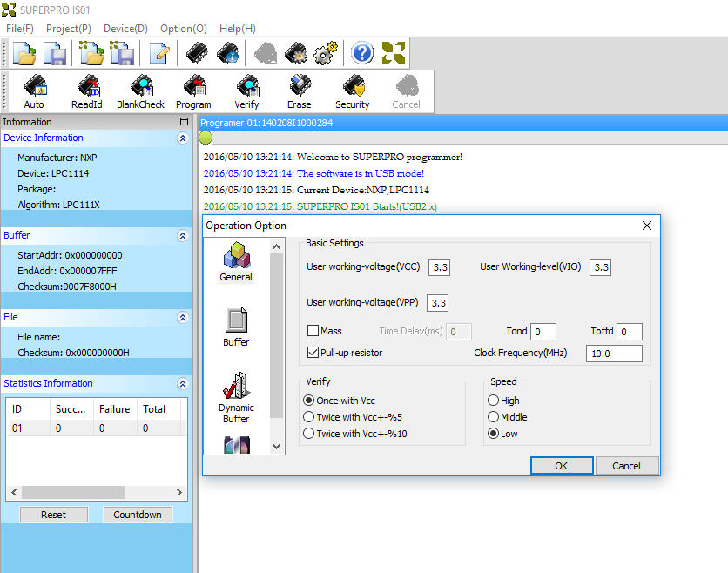Click the Program toolbar icon
The height and width of the screenshot is (573, 728).
pyautogui.click(x=193, y=91)
